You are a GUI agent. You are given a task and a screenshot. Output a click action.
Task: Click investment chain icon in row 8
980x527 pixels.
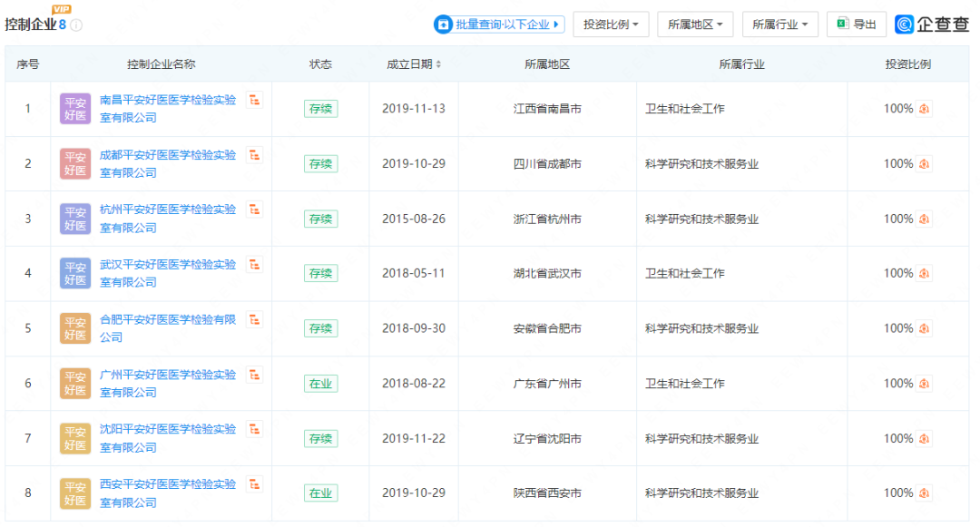pyautogui.click(x=925, y=493)
